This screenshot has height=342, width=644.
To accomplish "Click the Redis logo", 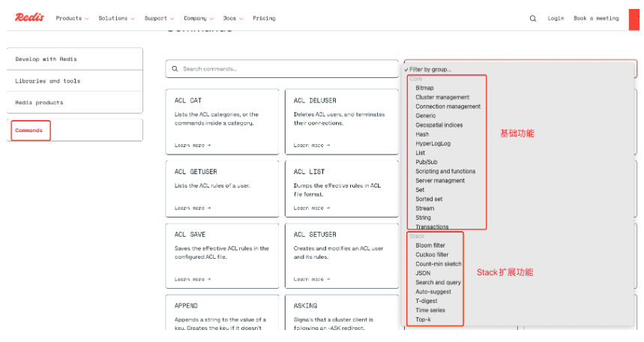I will (29, 17).
